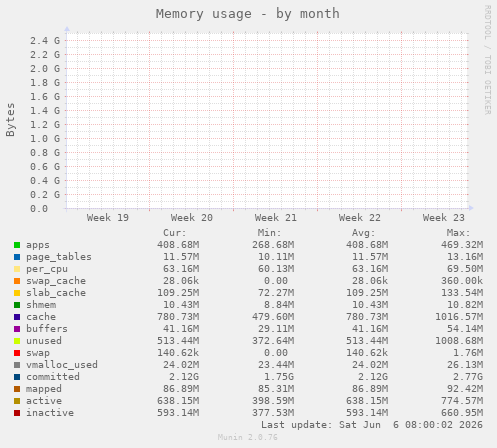The image size is (497, 448).
Task: Select the 'per_cpu' legend label
Action: 47,269
